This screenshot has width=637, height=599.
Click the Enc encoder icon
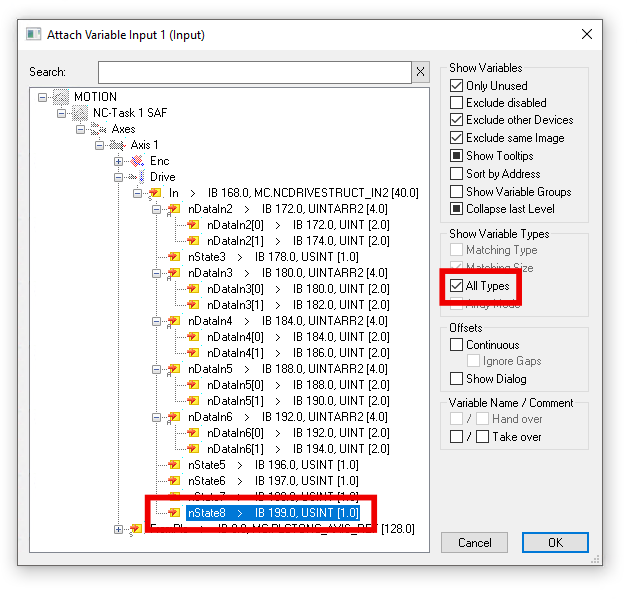click(137, 161)
